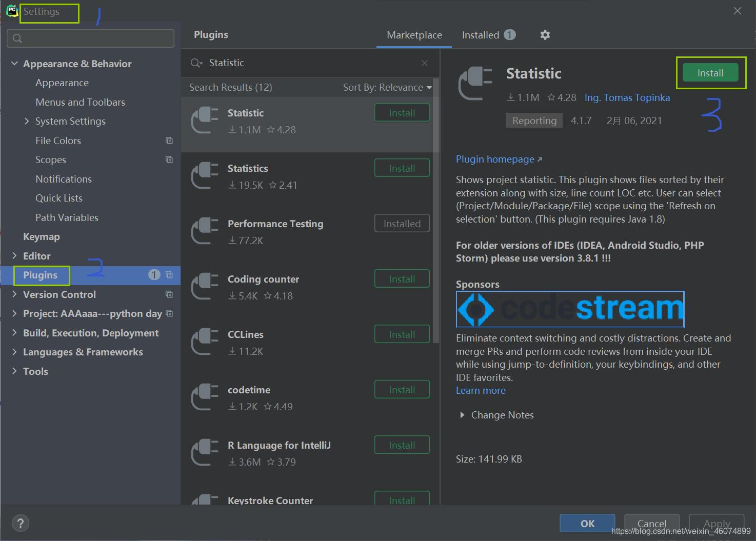Expand System Settings subtree
This screenshot has height=541, width=756.
tap(27, 121)
